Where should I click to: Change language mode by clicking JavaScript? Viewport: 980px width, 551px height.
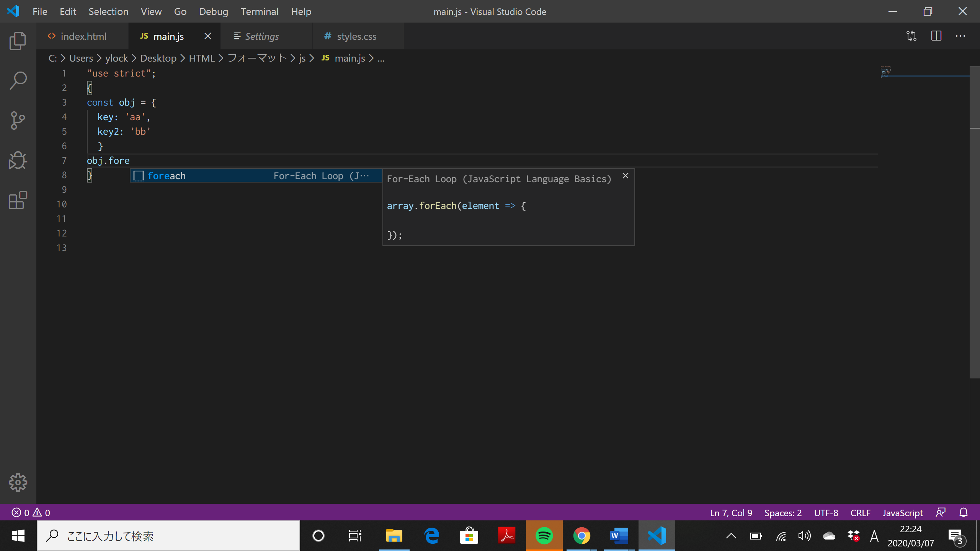click(x=902, y=512)
